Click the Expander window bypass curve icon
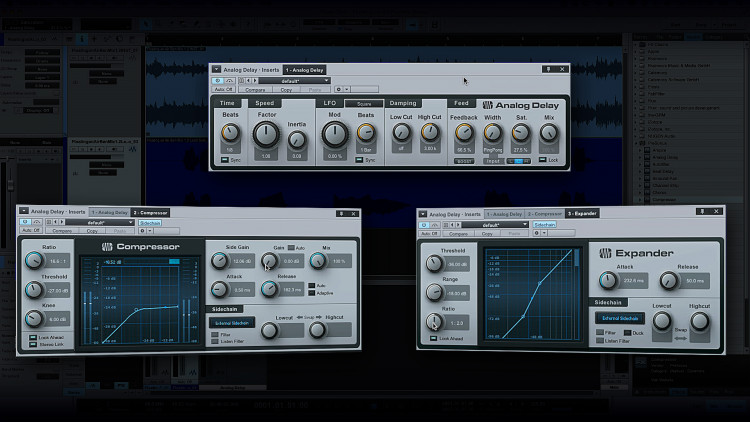Viewport: 750px width, 422px height. coord(435,225)
